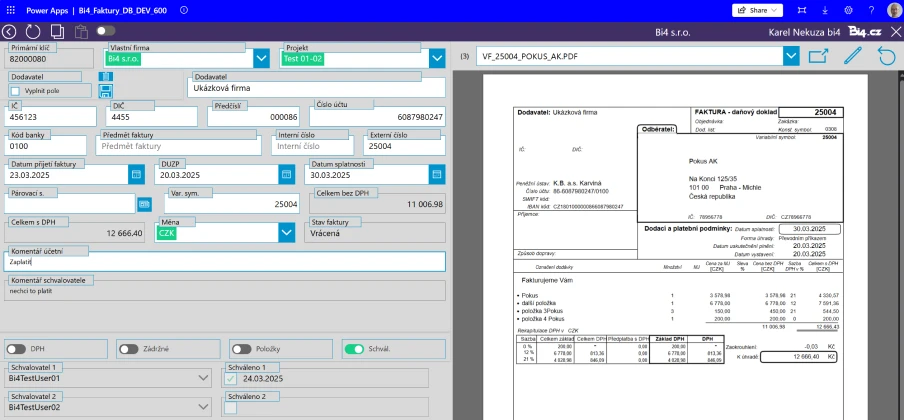Click the Komentář účetní text field
Screen dimensions: 904x420
coord(225,262)
